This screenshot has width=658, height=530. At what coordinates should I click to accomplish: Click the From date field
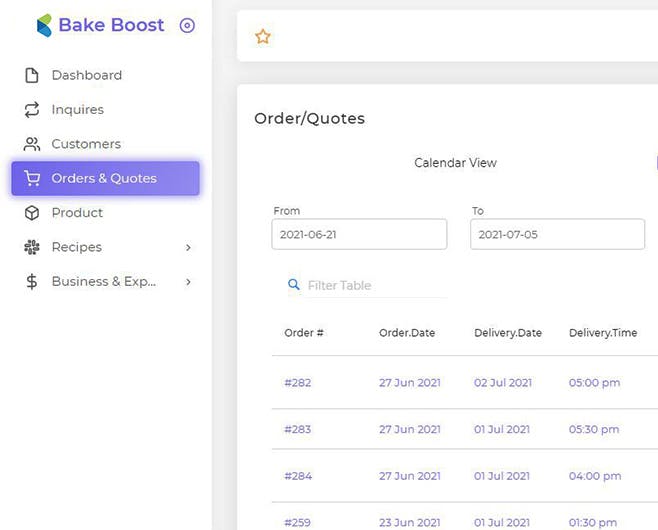[359, 234]
